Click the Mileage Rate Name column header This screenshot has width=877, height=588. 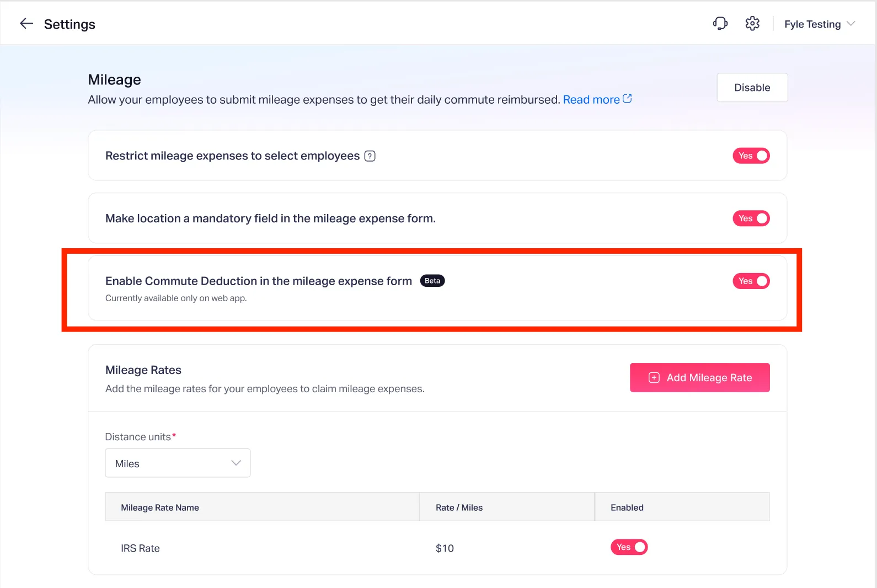pyautogui.click(x=160, y=507)
